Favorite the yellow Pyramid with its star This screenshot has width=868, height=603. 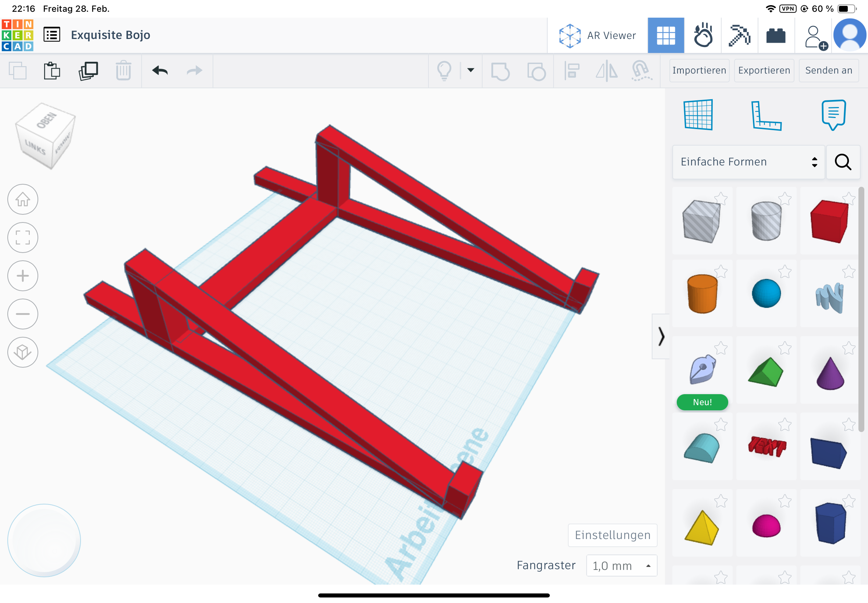pyautogui.click(x=721, y=501)
